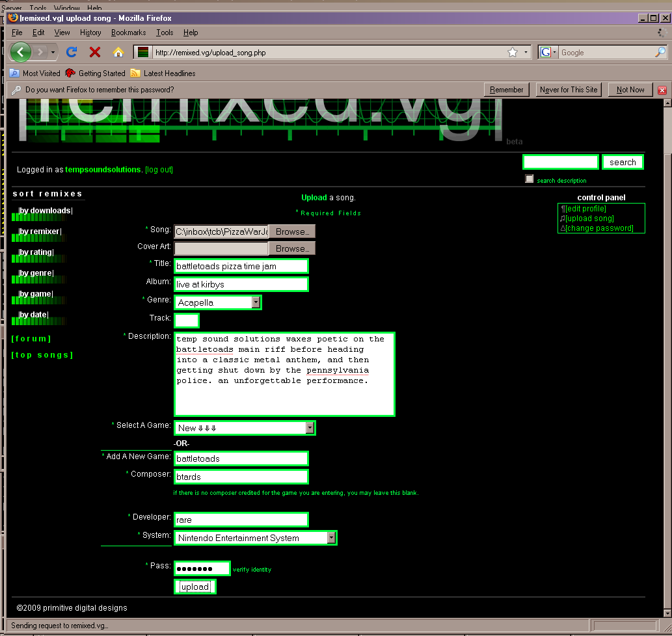Click the search magnifier icon
This screenshot has height=636, width=672.
(x=660, y=52)
